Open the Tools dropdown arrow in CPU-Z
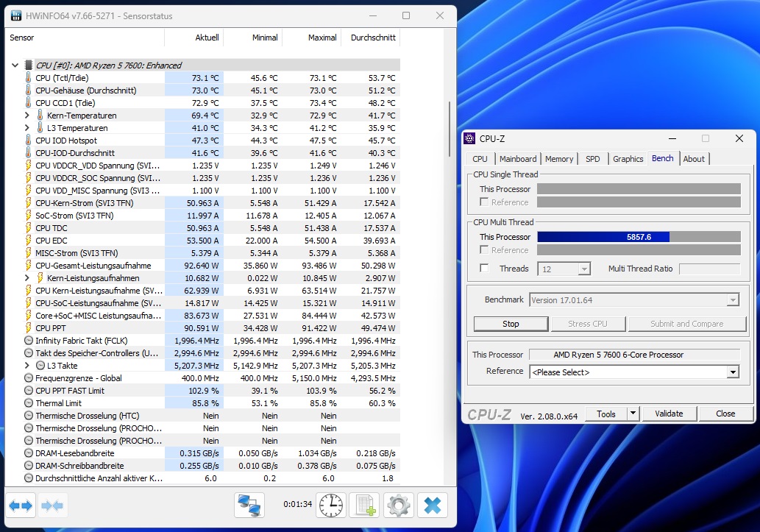Viewport: 760px width, 532px height. (633, 414)
